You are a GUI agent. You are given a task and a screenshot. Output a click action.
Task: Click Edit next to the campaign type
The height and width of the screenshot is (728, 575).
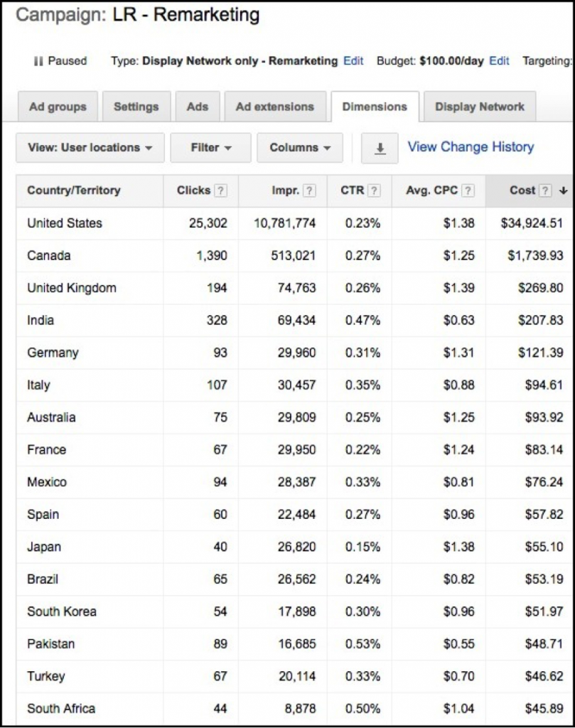(353, 61)
